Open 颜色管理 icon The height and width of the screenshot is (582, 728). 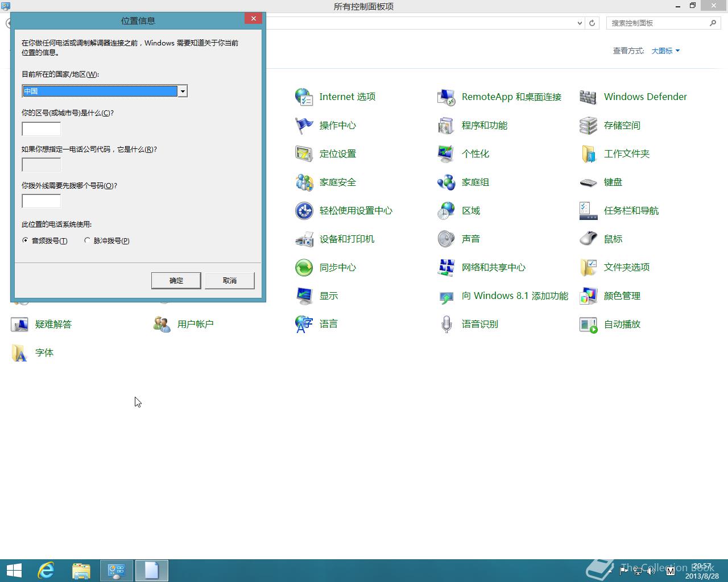coord(589,296)
